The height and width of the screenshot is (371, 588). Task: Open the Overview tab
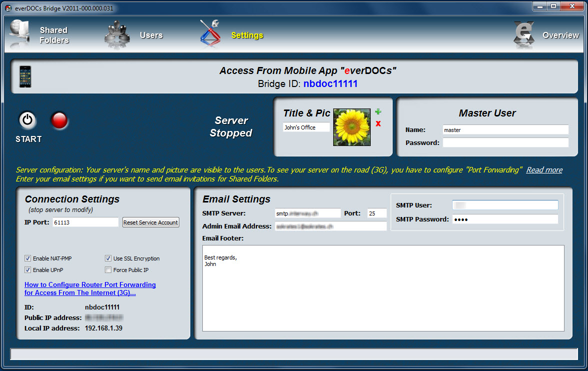tap(561, 35)
